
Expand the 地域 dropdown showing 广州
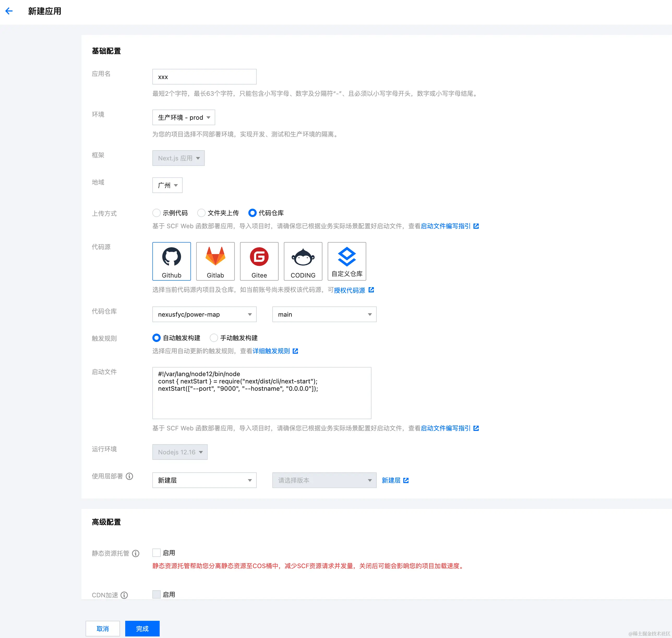pyautogui.click(x=167, y=185)
